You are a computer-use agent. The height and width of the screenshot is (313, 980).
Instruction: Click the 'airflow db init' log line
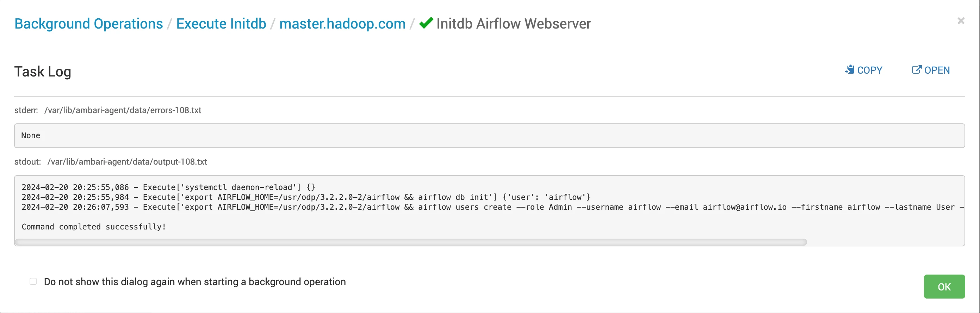coord(306,197)
